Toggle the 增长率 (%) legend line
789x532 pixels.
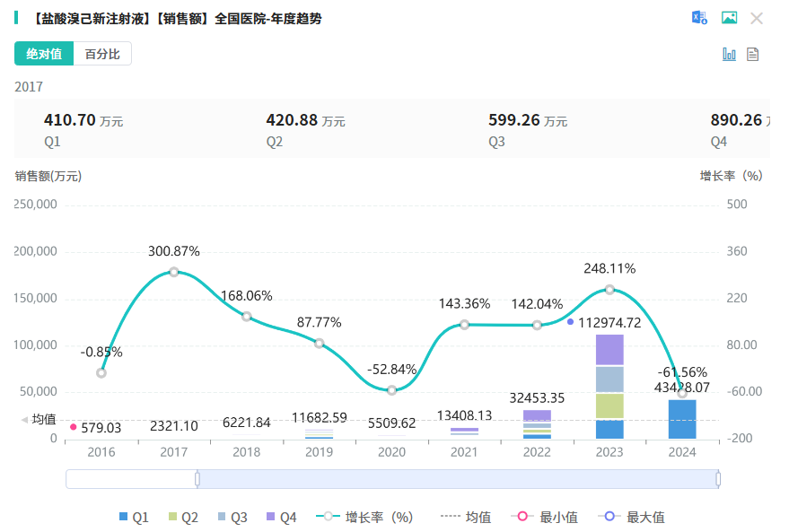coord(364,517)
